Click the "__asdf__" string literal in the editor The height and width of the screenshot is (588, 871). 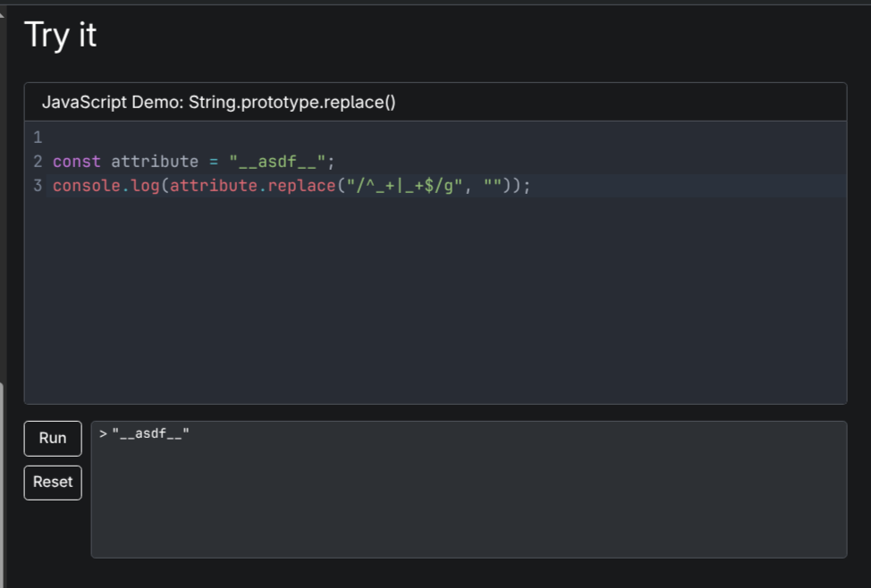276,162
